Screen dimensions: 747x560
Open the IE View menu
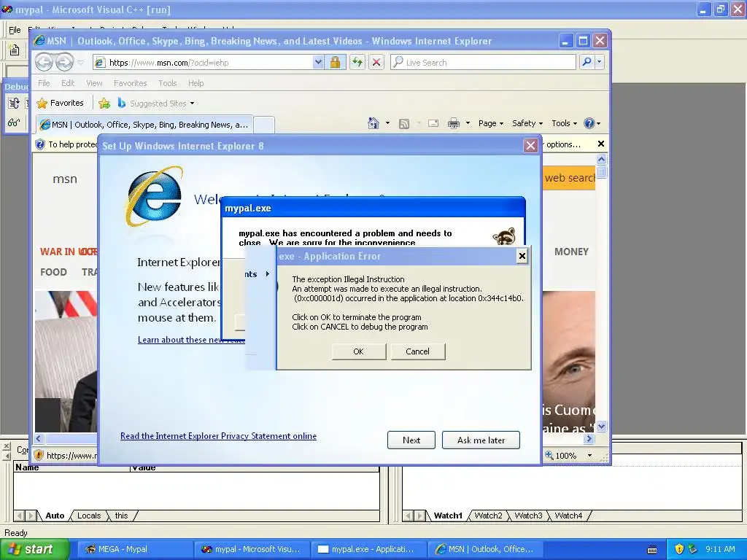click(x=94, y=83)
